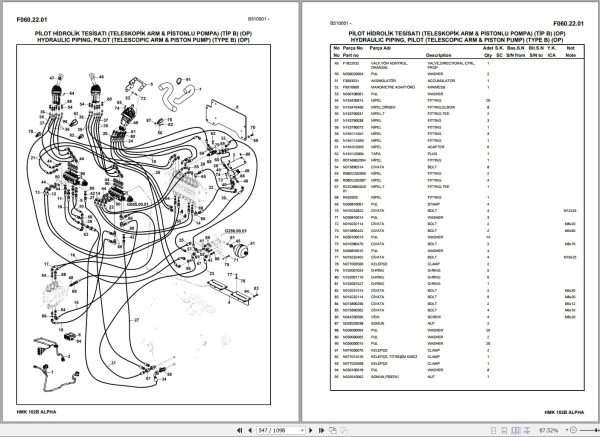The width and height of the screenshot is (600, 437).
Task: Click F060.22.01 code on the diagram page
Action: [32, 20]
